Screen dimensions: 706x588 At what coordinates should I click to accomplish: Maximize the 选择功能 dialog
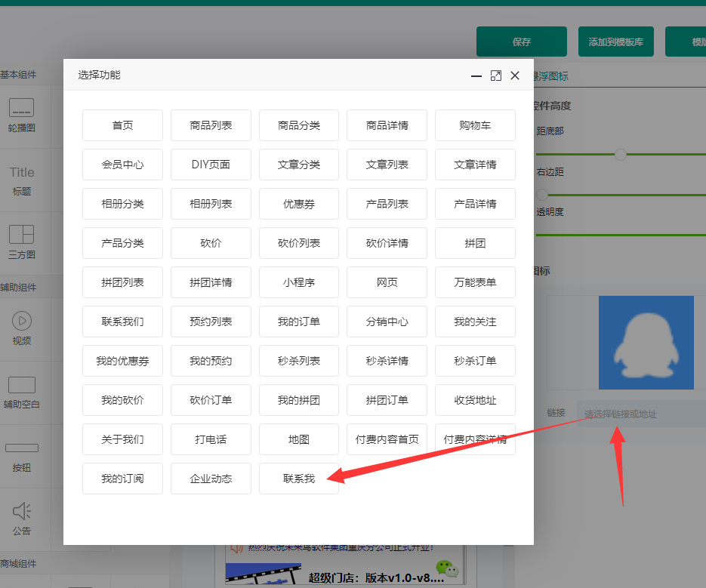point(496,75)
